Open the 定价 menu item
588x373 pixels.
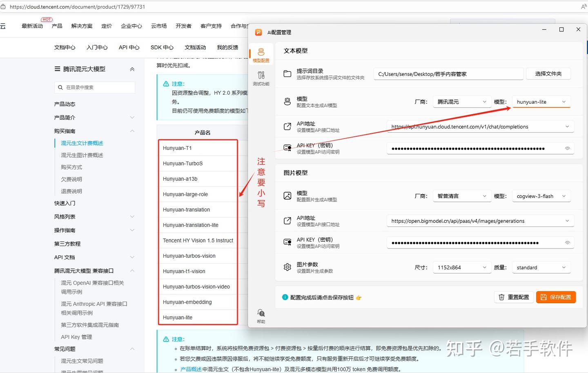pos(107,26)
